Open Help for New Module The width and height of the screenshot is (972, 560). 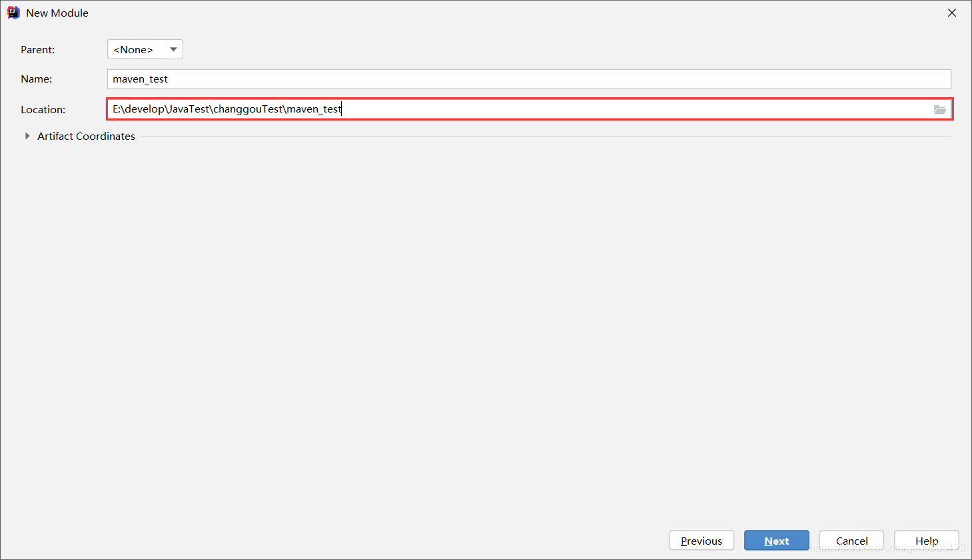(x=927, y=541)
